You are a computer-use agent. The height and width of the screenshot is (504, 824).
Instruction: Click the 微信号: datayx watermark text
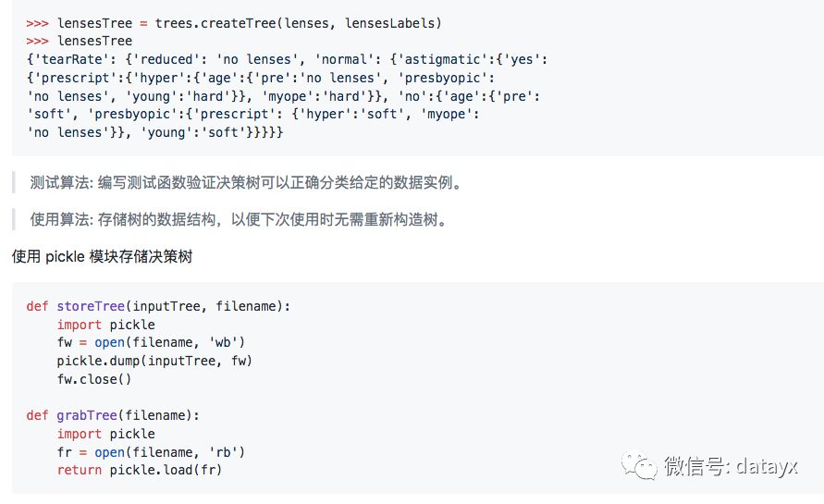(731, 466)
